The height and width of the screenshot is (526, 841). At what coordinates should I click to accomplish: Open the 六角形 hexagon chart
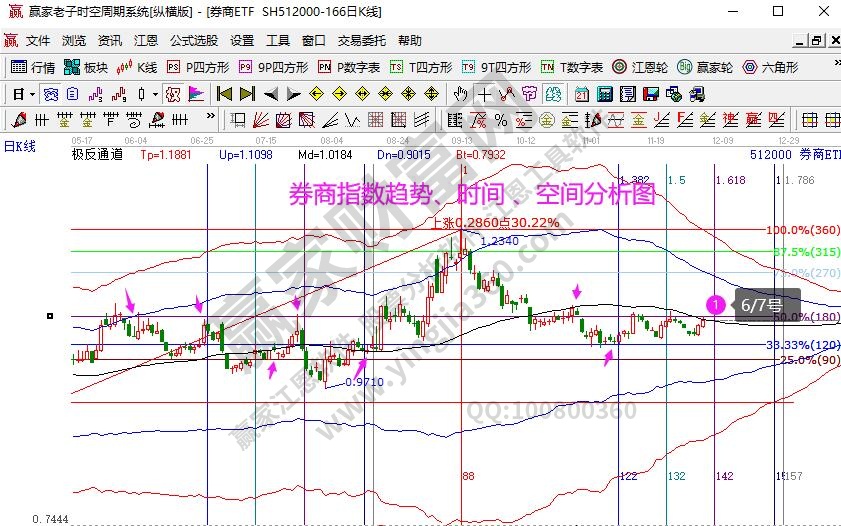pyautogui.click(x=770, y=68)
